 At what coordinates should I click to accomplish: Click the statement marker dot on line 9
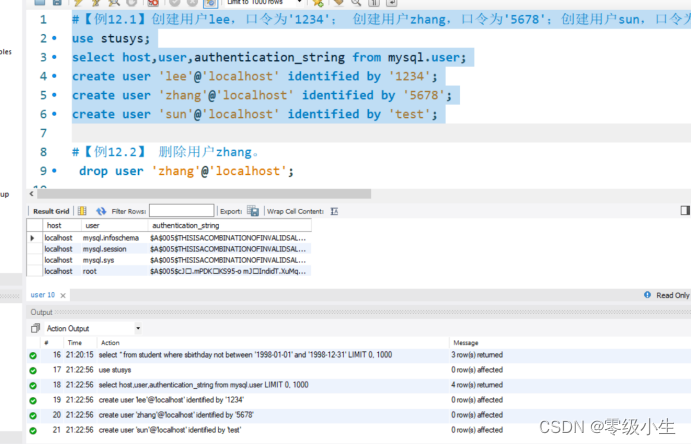54,171
